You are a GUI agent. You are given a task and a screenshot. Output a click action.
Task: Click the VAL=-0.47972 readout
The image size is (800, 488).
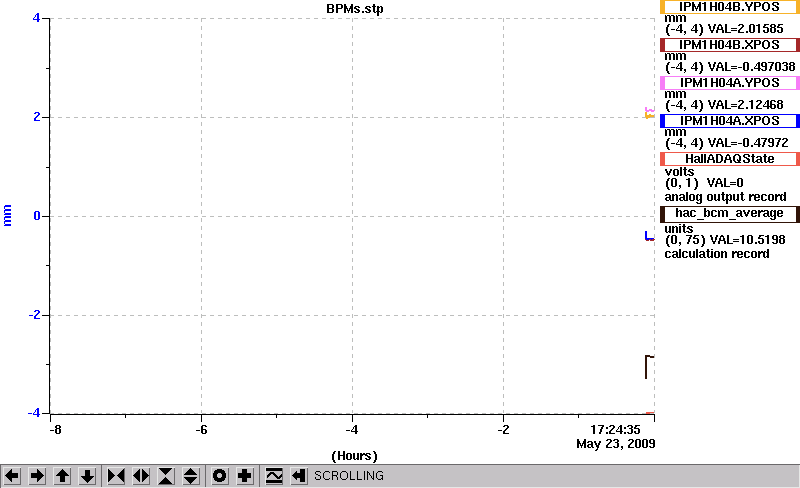pyautogui.click(x=748, y=142)
